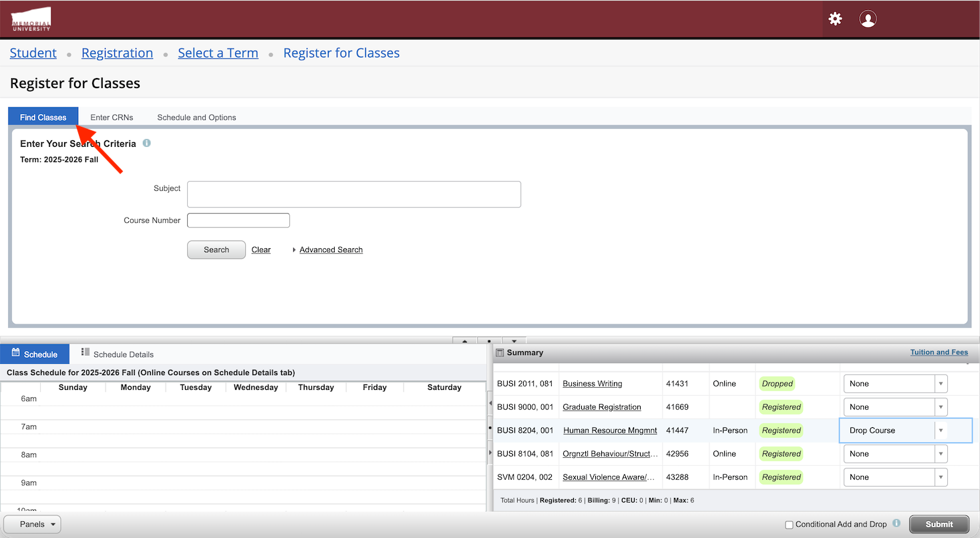The height and width of the screenshot is (538, 980).
Task: Open the settings gear in header
Action: (835, 19)
